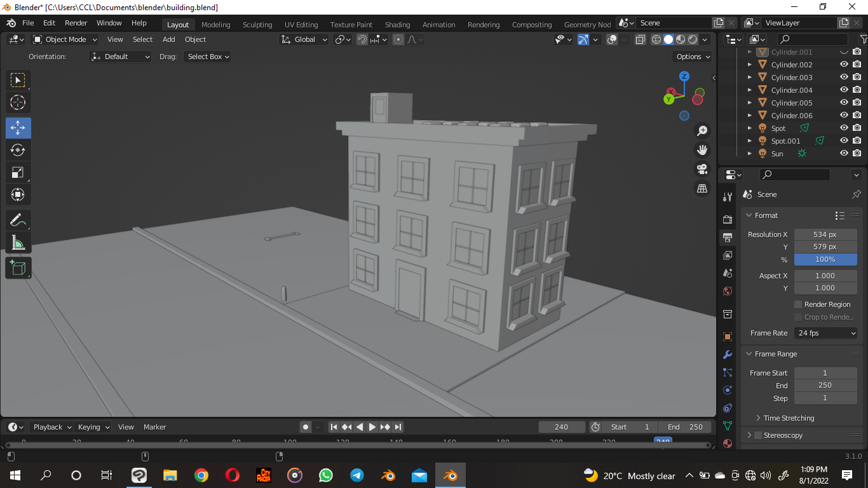Open the Frame Rate 24 fps dropdown
This screenshot has height=488, width=868.
826,333
